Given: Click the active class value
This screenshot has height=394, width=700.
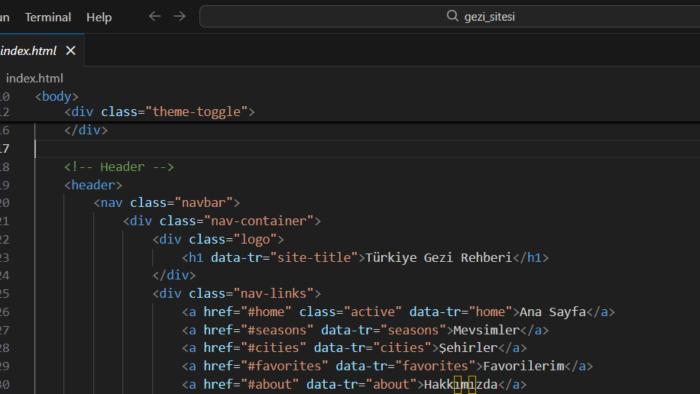Looking at the screenshot, I should pos(373,312).
